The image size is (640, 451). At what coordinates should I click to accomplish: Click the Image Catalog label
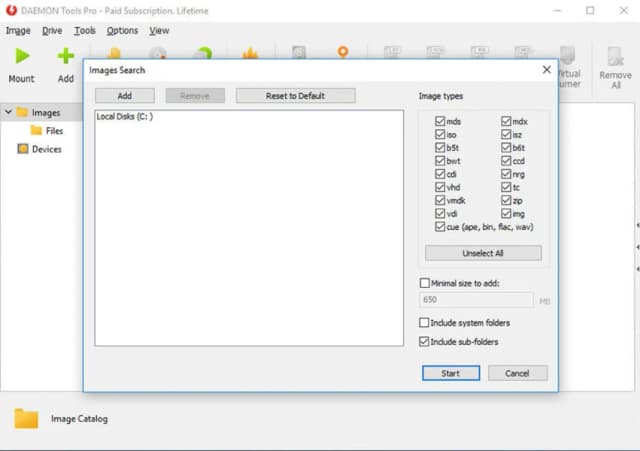click(79, 419)
